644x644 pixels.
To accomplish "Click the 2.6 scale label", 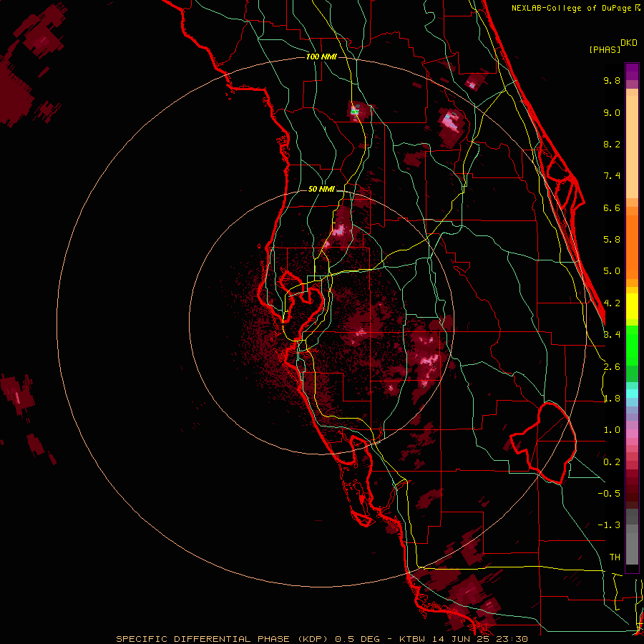I will 612,367.
